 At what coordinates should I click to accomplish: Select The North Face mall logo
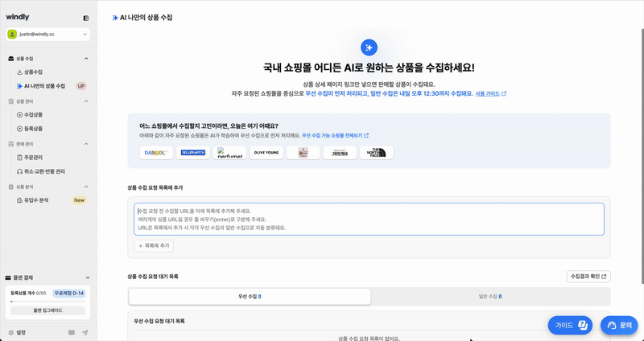pyautogui.click(x=377, y=153)
